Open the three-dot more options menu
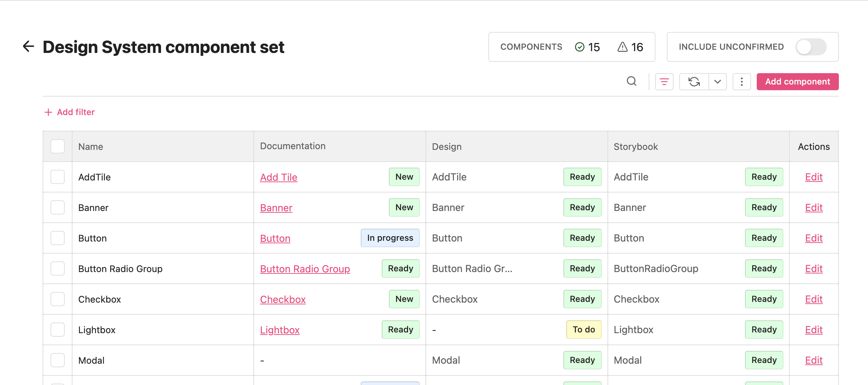The width and height of the screenshot is (868, 385). (741, 82)
